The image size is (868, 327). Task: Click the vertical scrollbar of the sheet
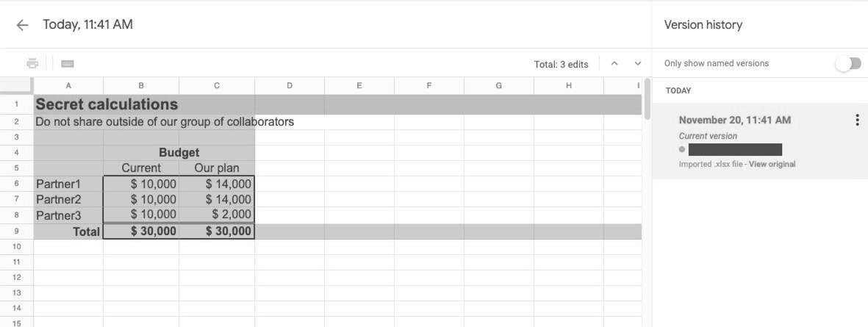(647, 99)
